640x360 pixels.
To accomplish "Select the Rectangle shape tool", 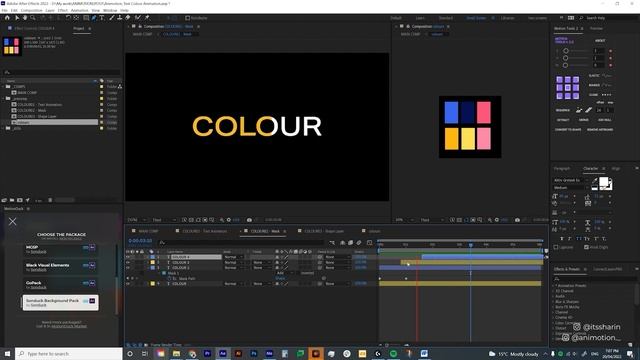I will (x=86, y=18).
